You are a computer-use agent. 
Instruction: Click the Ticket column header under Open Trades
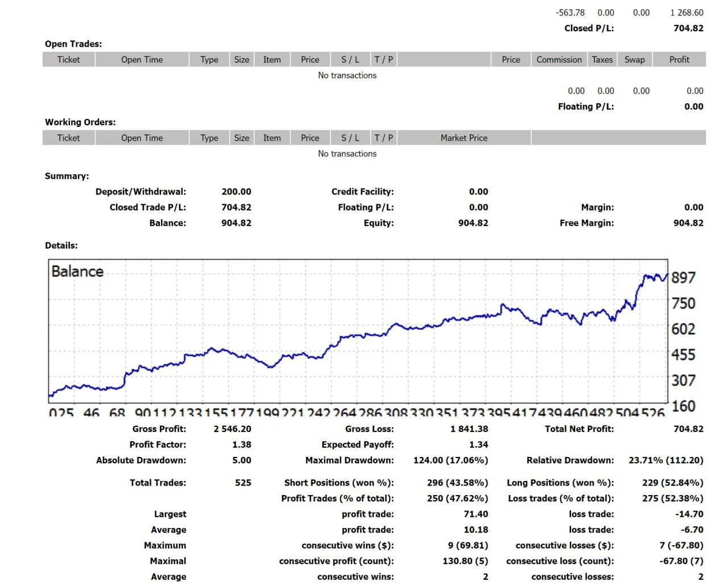68,60
